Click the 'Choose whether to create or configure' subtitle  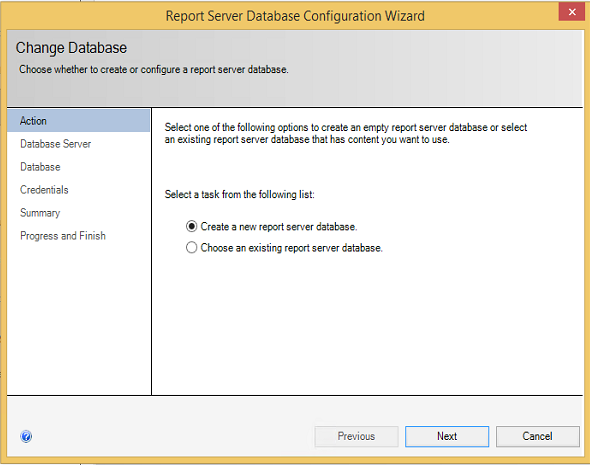coord(154,70)
